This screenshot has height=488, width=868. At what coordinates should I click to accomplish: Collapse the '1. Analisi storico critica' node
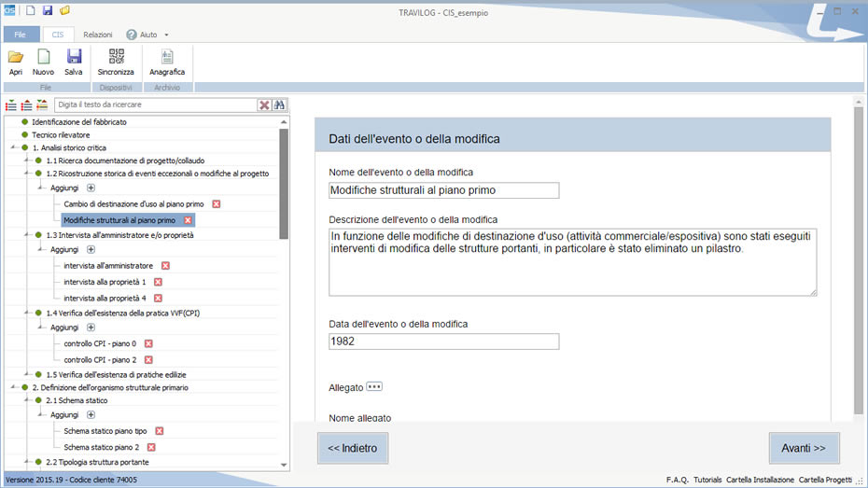pyautogui.click(x=13, y=147)
